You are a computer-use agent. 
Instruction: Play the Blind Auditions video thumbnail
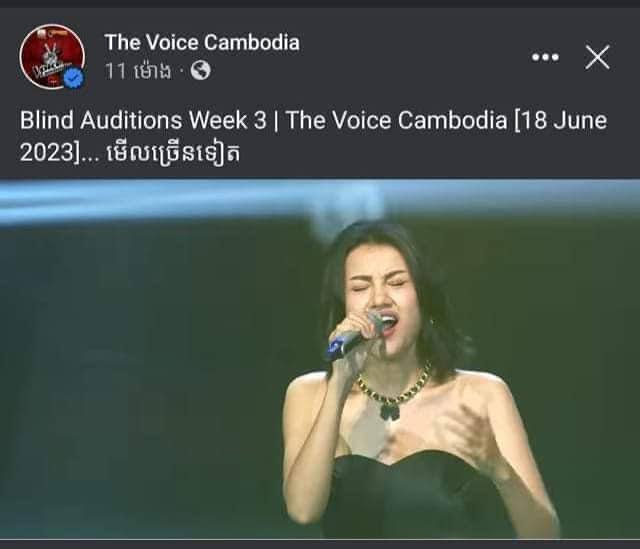coord(320,359)
